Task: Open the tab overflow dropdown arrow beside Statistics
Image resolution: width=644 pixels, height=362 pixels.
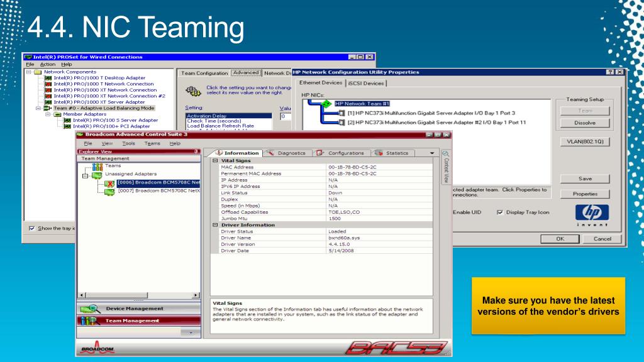Action: click(431, 153)
